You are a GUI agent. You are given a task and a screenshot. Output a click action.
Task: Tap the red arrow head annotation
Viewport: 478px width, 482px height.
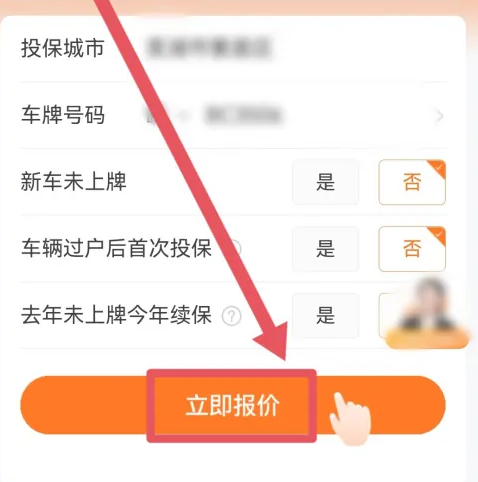(272, 340)
